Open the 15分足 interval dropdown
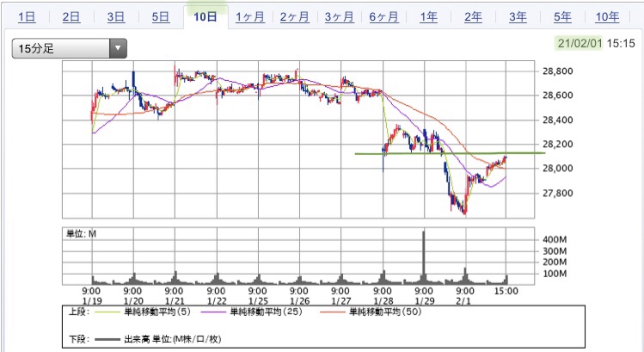This screenshot has height=352, width=644. (69, 48)
